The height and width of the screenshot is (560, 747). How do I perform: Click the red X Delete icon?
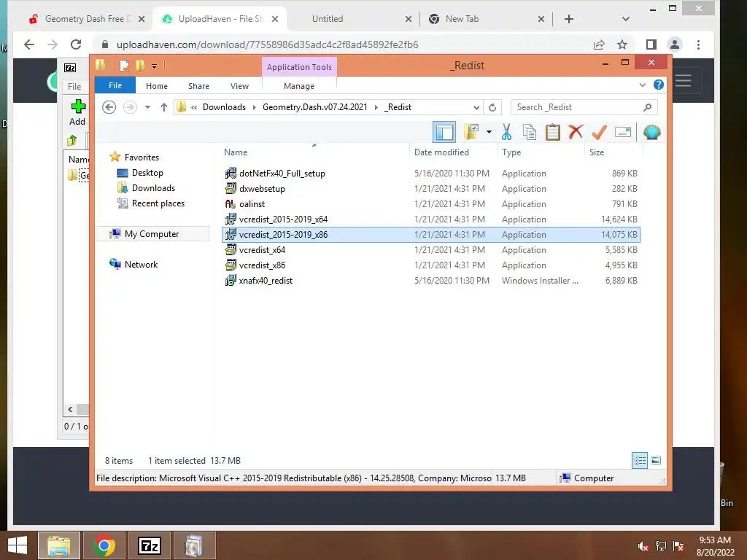click(576, 132)
